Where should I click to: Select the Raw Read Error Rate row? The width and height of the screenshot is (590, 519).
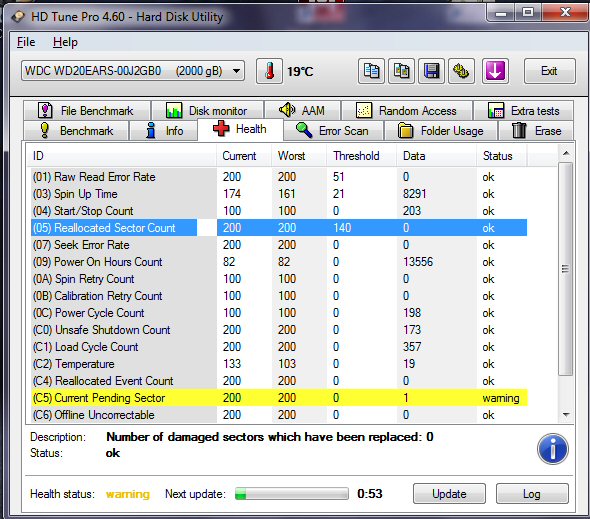click(279, 177)
